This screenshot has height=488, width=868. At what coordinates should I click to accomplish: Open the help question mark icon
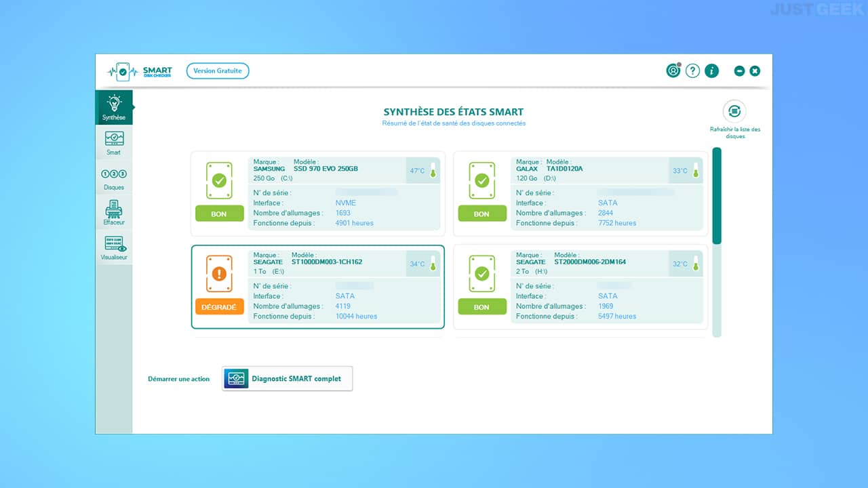(692, 70)
